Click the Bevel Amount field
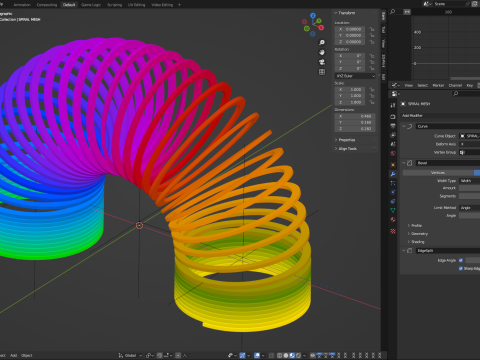This screenshot has width=480, height=360. pos(469,188)
